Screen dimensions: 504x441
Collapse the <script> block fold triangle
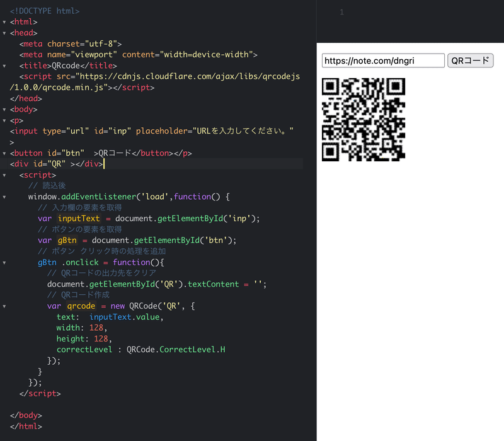(4, 175)
